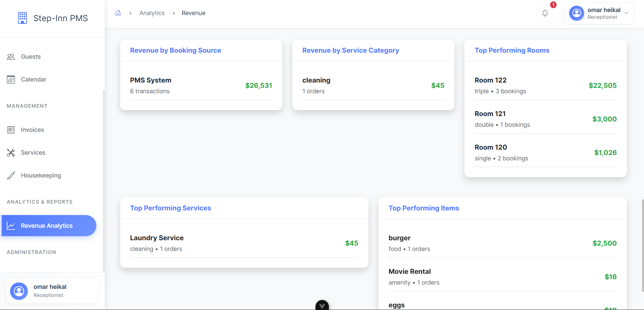The height and width of the screenshot is (310, 644).
Task: Open Invoices using its sidebar icon
Action: [11, 130]
